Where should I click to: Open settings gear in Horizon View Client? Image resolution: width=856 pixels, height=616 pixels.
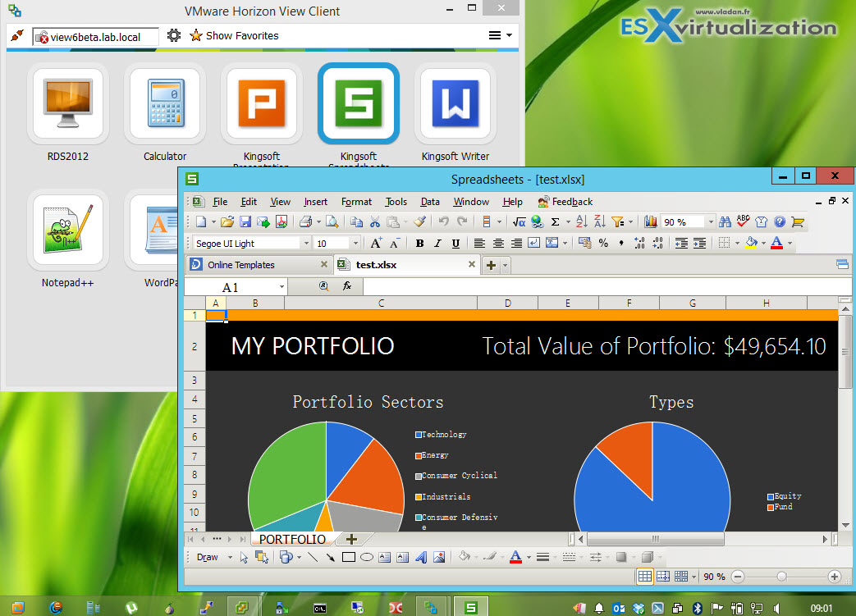(x=174, y=35)
